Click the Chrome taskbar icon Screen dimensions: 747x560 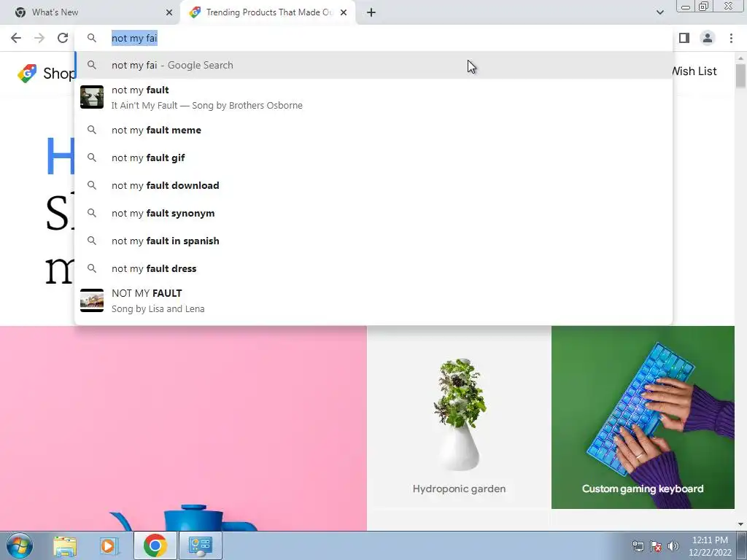[x=155, y=545]
